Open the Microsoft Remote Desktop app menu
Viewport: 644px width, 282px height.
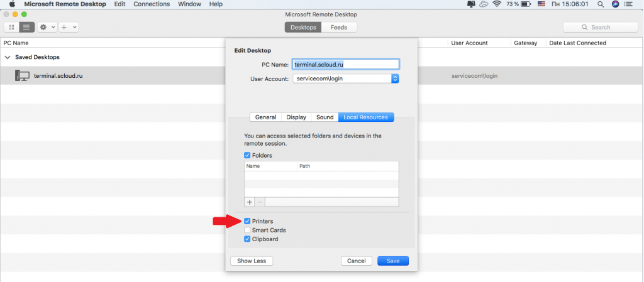(65, 4)
